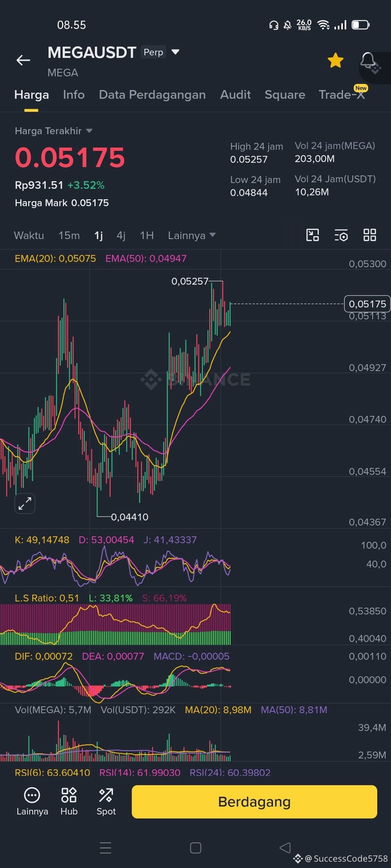This screenshot has height=868, width=391.
Task: Open the Data Perdagangan tab
Action: [x=152, y=95]
